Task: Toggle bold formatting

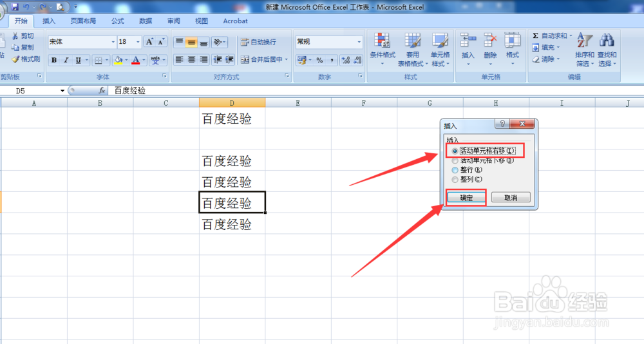Action: click(54, 60)
